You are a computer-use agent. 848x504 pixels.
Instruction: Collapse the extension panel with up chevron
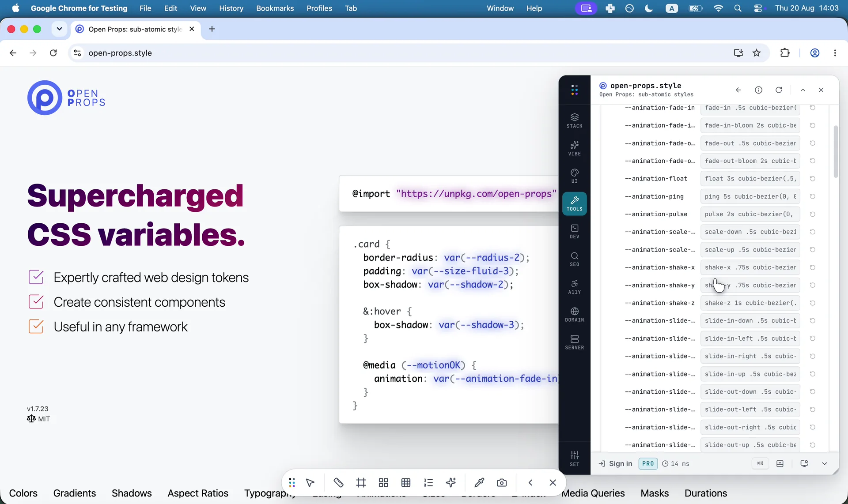tap(803, 90)
